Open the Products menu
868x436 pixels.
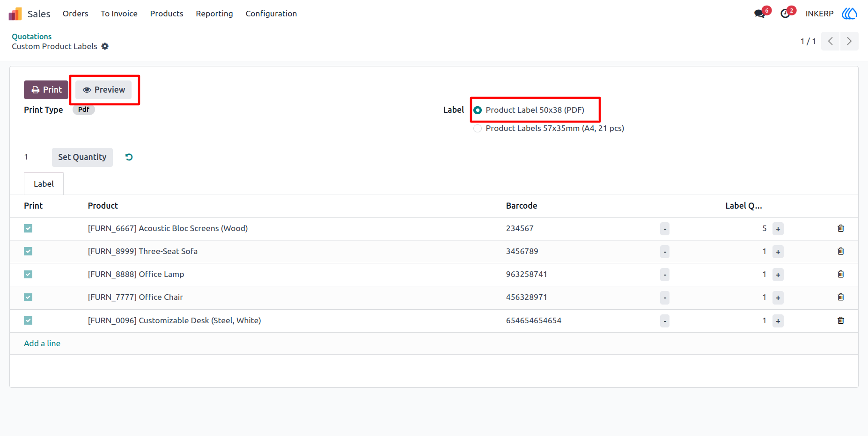point(167,14)
